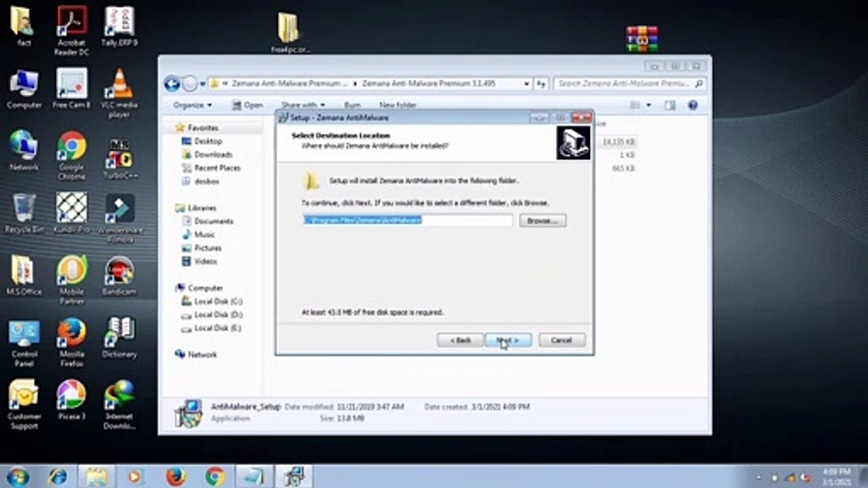Click Burn in Explorer toolbar
The height and width of the screenshot is (488, 868).
tap(353, 105)
